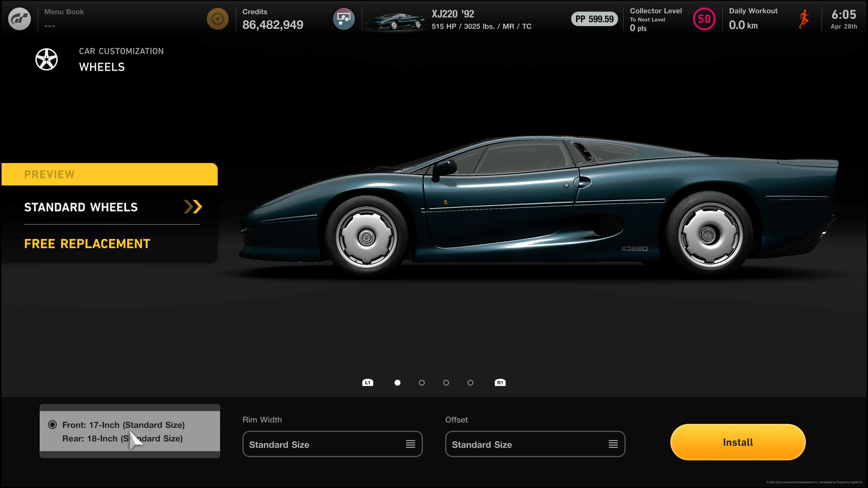
Task: Click the car specs 515 HP text
Action: (x=481, y=26)
